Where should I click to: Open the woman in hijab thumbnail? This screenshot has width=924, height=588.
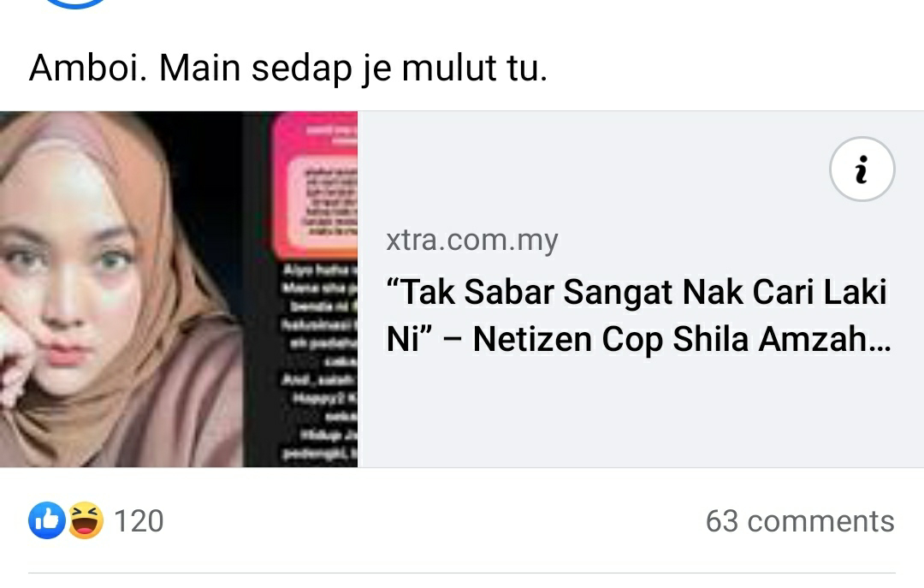pos(121,289)
